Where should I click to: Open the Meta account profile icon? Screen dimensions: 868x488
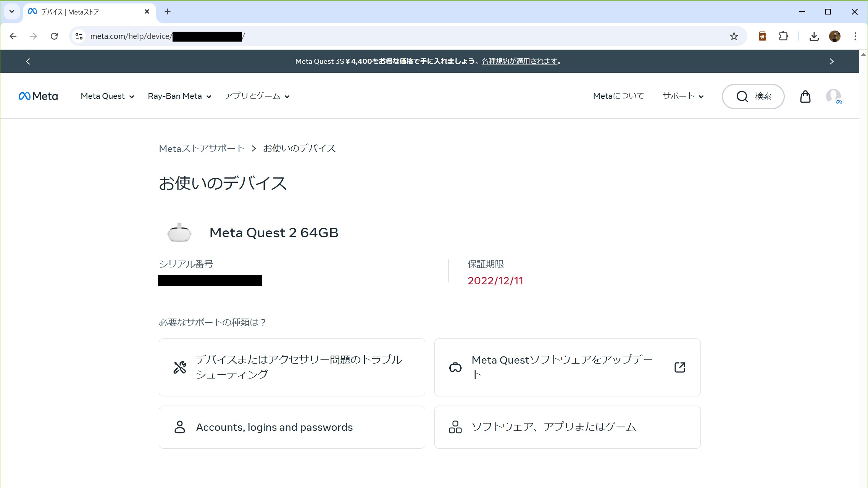point(834,97)
